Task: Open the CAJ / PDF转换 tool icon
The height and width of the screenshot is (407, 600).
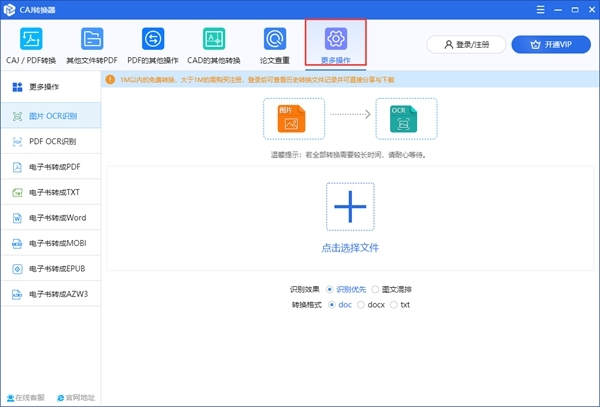Action: pos(31,39)
